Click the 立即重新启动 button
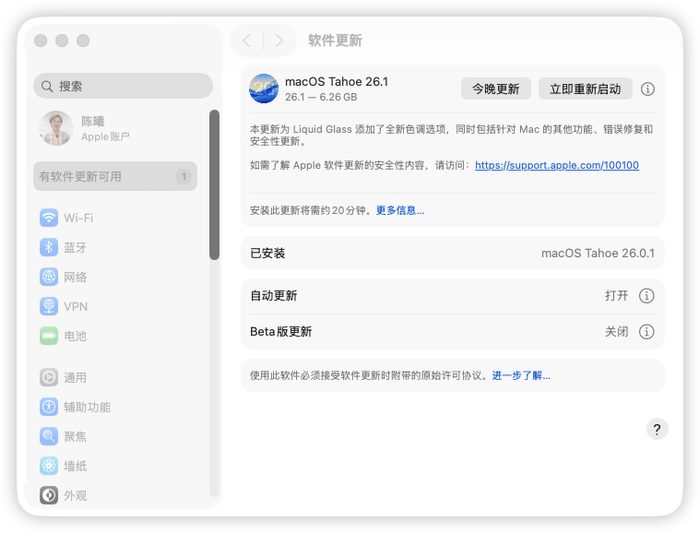Screen dimensions: 700x533 (x=585, y=89)
